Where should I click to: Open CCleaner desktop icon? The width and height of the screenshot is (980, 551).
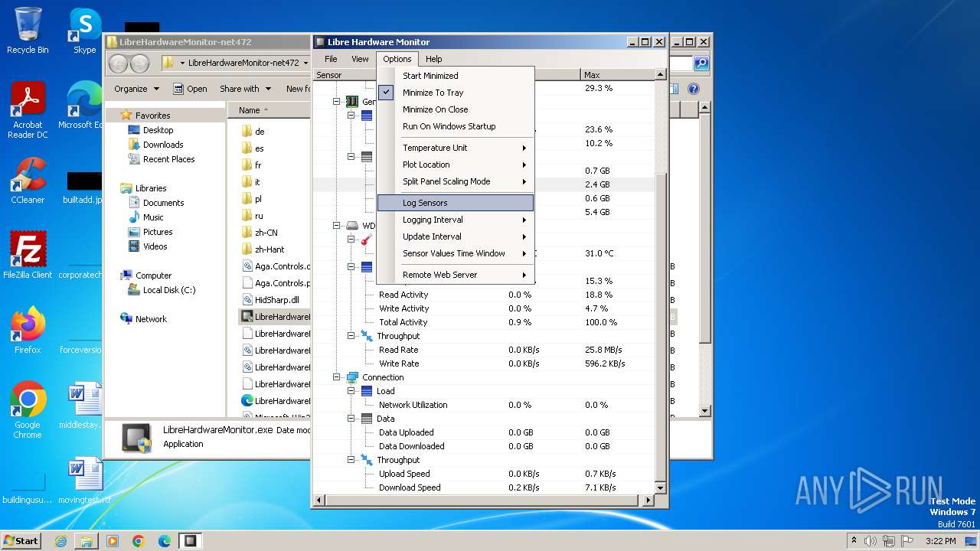pos(28,181)
